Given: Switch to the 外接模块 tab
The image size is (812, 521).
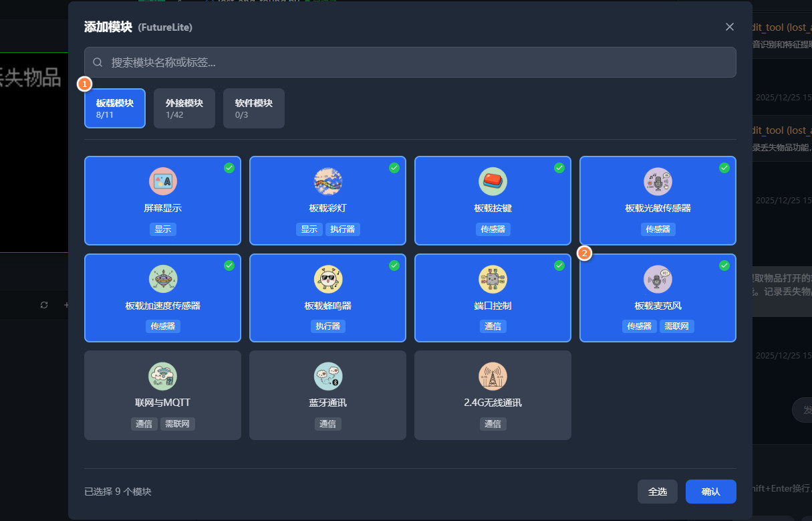Looking at the screenshot, I should 184,108.
